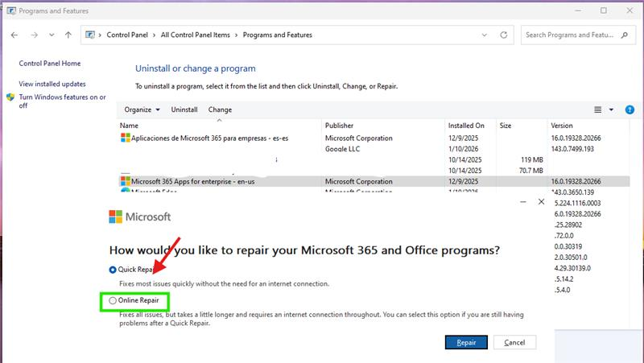Close the Office repair dialog
Image resolution: width=644 pixels, height=363 pixels.
[541, 201]
